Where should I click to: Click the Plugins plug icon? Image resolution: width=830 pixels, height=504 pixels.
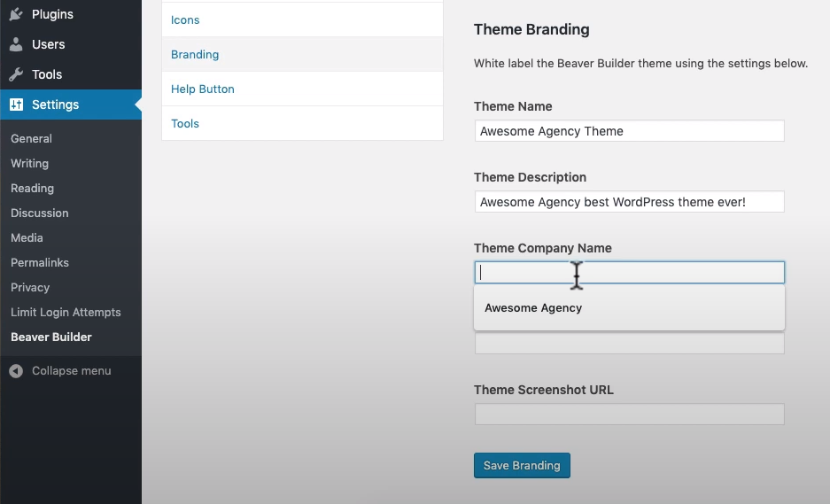point(16,14)
